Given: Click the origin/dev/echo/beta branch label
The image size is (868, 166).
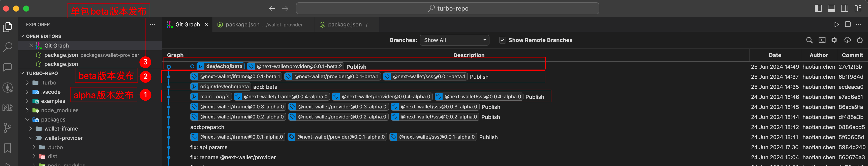Looking at the screenshot, I should pyautogui.click(x=220, y=87).
